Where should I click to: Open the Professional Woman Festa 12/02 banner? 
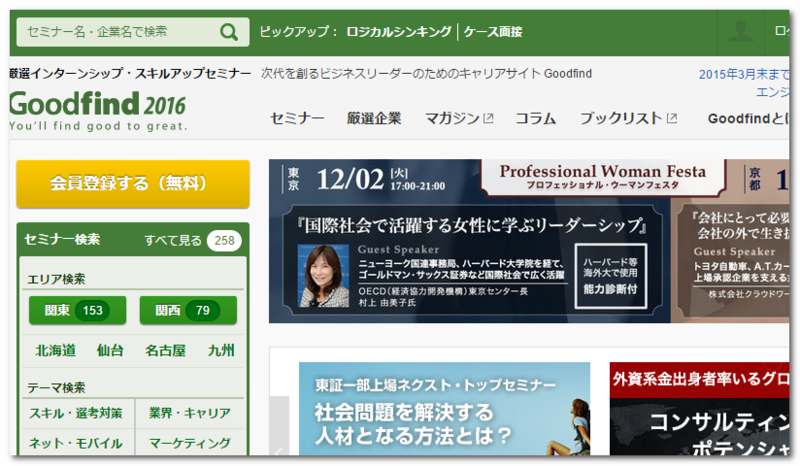(469, 241)
